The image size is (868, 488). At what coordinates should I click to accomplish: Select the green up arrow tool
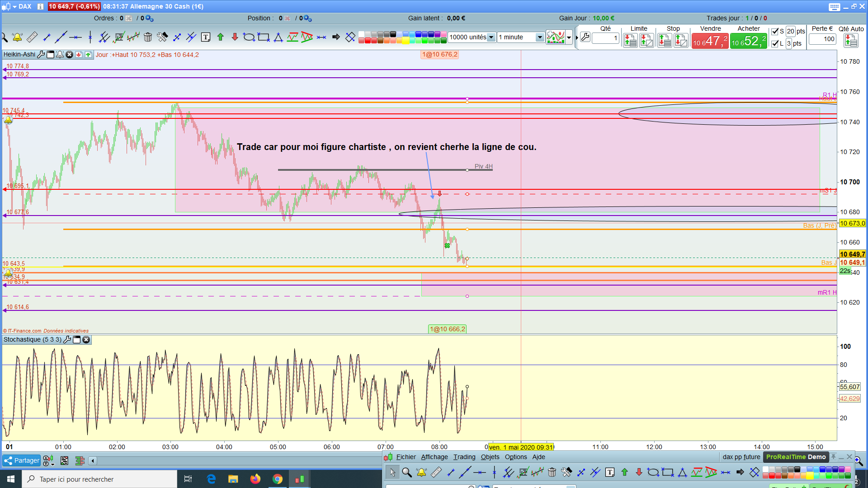click(x=220, y=38)
